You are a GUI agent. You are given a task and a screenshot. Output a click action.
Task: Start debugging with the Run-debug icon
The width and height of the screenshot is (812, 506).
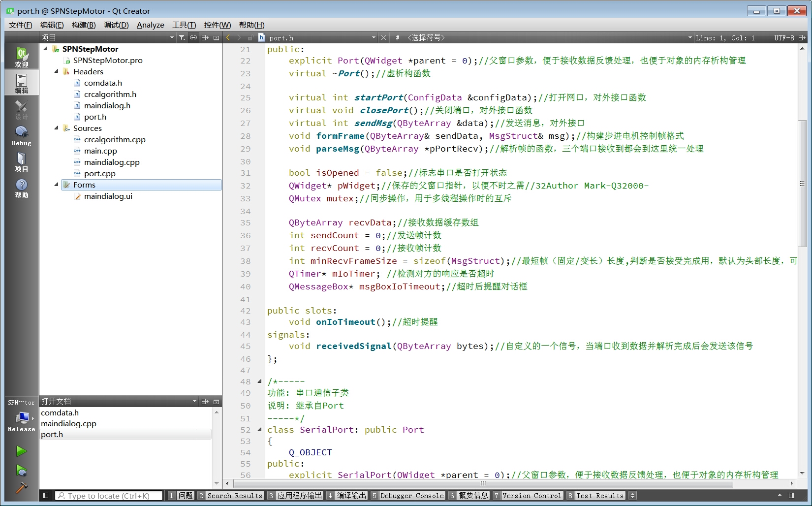pyautogui.click(x=21, y=471)
